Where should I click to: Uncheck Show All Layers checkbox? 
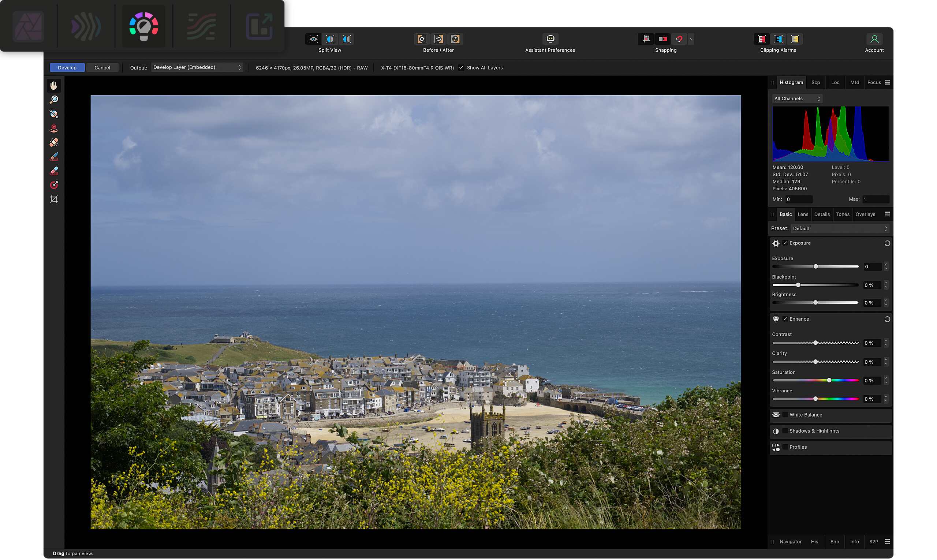(x=461, y=68)
